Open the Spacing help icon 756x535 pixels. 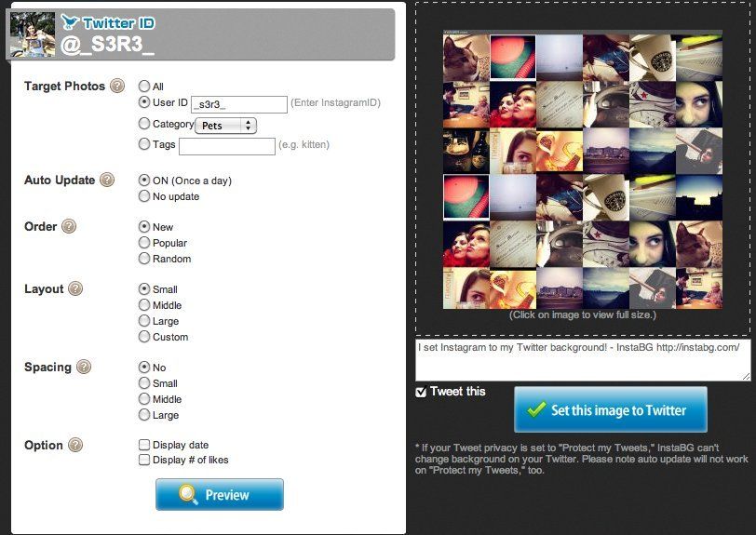[84, 367]
